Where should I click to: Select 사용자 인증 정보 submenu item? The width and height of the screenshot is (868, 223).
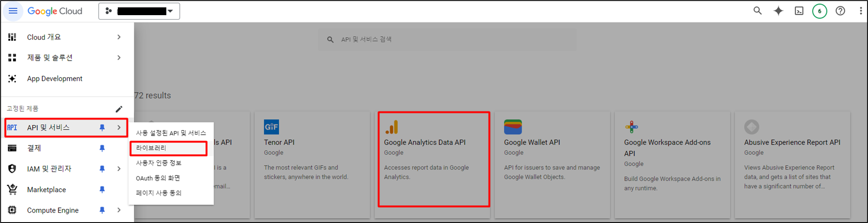(171, 163)
